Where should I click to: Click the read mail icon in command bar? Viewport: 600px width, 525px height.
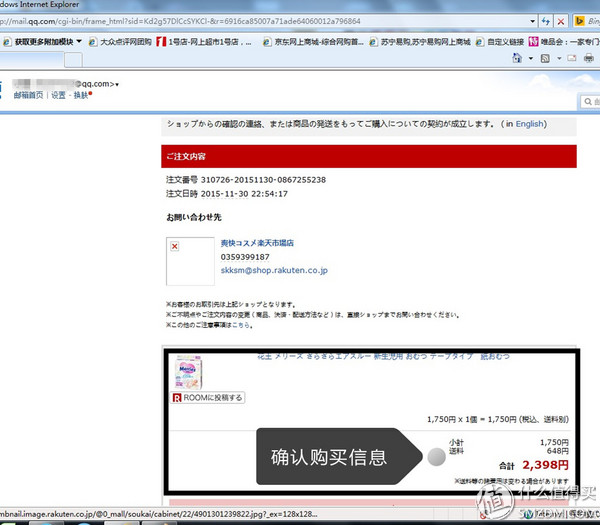tap(572, 58)
